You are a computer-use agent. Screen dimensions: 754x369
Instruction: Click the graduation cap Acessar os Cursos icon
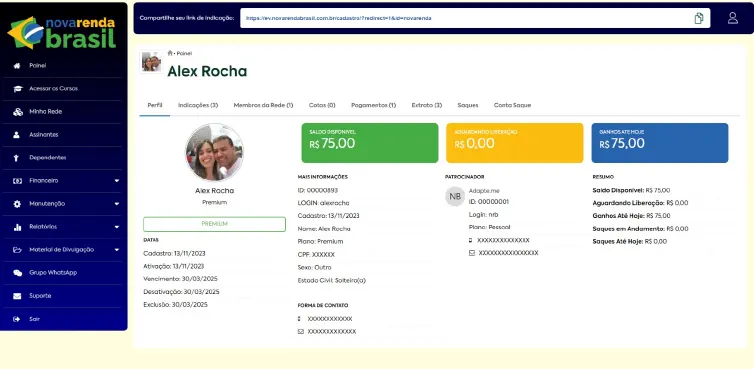point(18,89)
